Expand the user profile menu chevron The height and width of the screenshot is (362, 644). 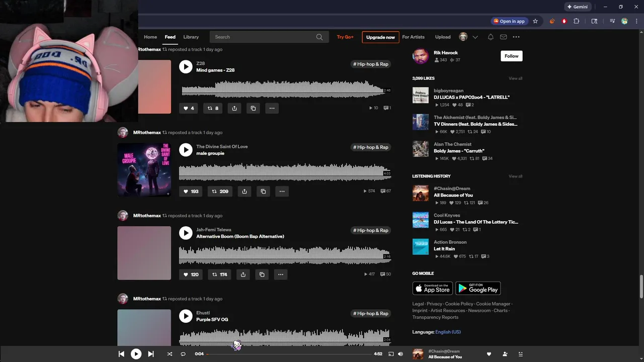[475, 37]
